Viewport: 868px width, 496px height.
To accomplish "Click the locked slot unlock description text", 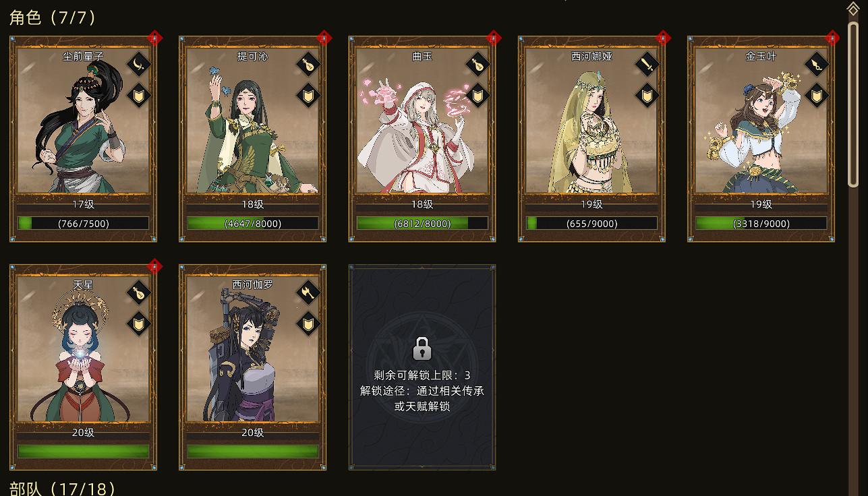I will point(422,391).
